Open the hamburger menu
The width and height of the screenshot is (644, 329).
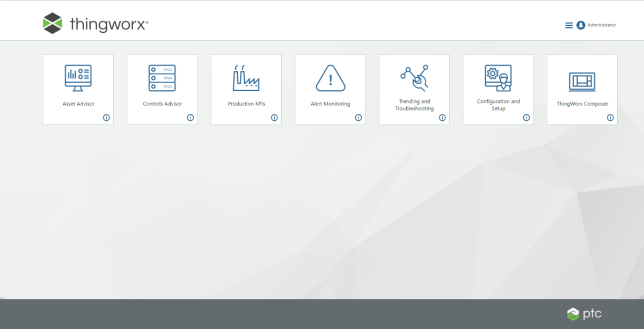[x=568, y=25]
